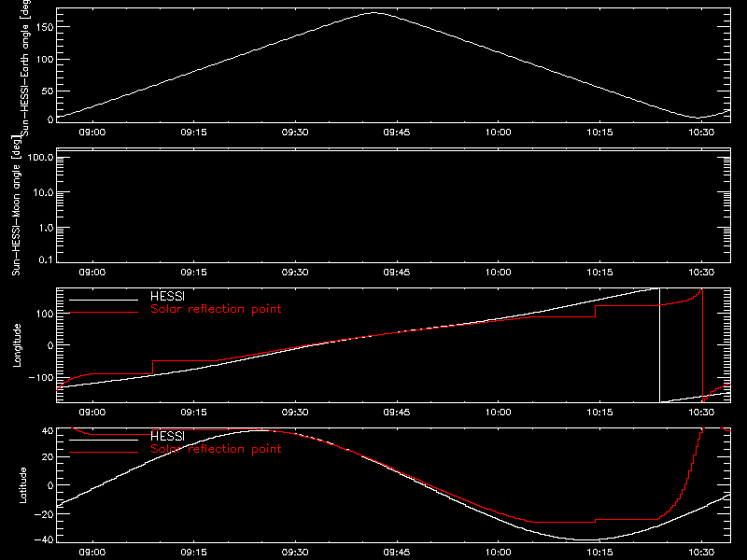Select Solar reflection point legend in Latitude plot
The width and height of the screenshot is (747, 560).
(216, 449)
